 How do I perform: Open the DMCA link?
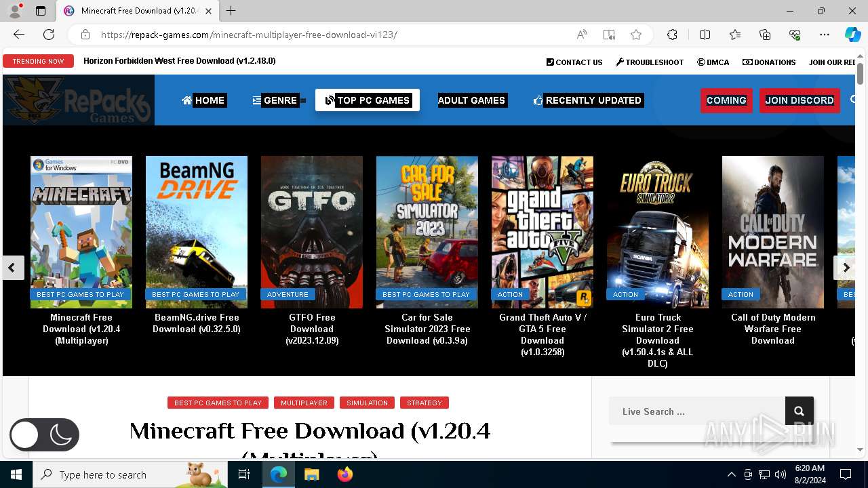pos(713,62)
